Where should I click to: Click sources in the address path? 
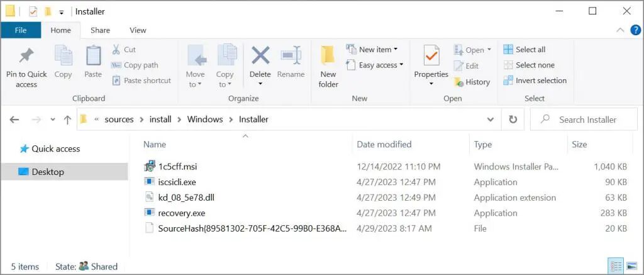pos(119,120)
